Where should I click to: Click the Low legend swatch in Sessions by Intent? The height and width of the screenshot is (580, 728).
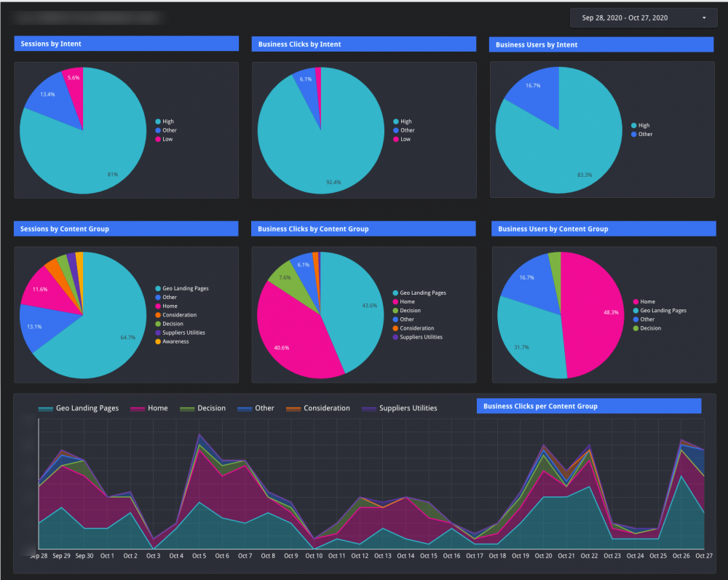tap(158, 139)
